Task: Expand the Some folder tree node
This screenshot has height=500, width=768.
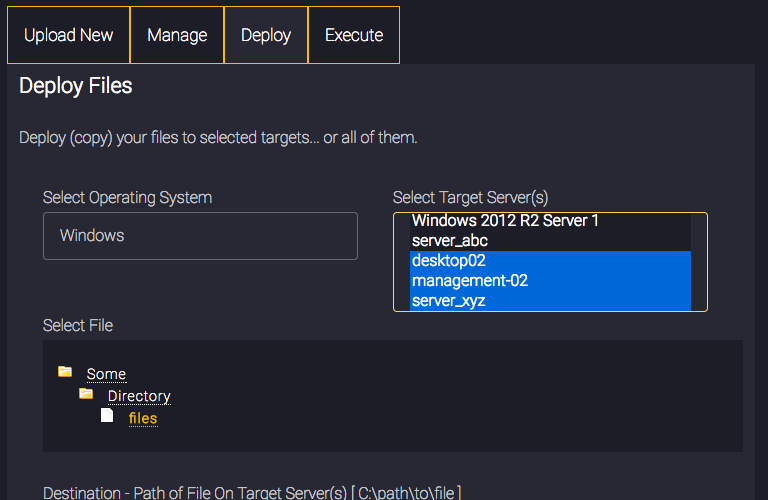Action: pyautogui.click(x=106, y=374)
